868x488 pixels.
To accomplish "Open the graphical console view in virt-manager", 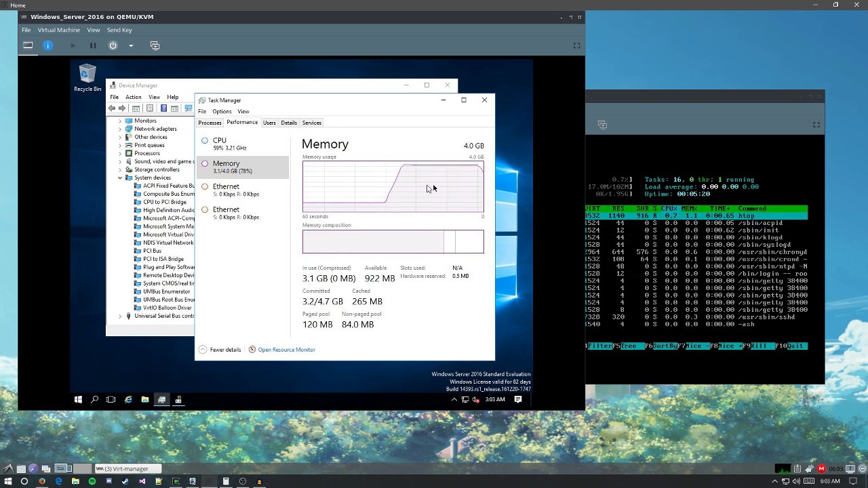I will coord(28,45).
